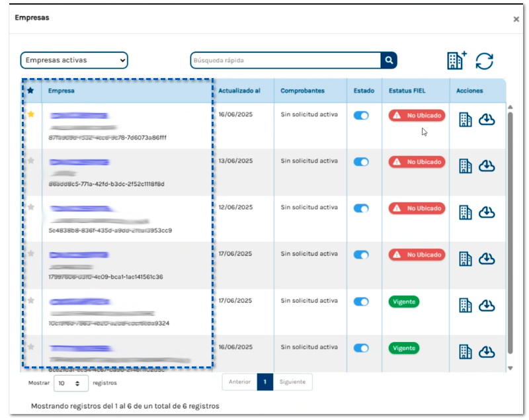This screenshot has width=529, height=420.
Task: Click cloud download icon in 16/06/2025 No Ubicado row
Action: pyautogui.click(x=487, y=120)
